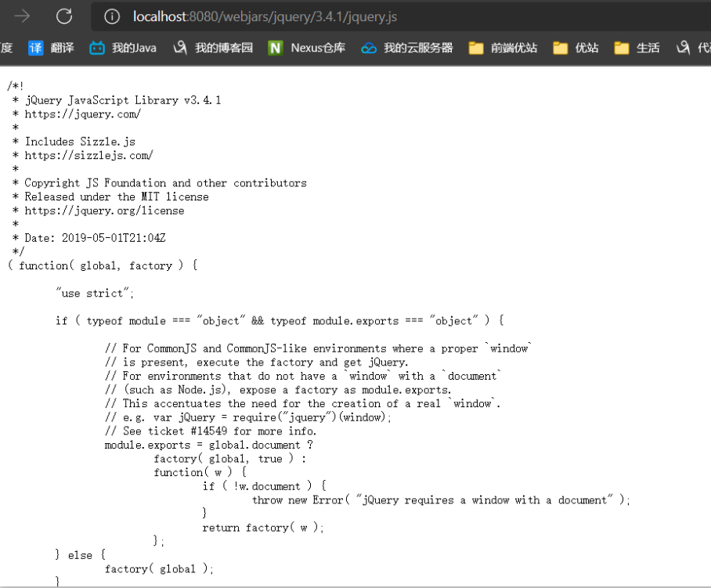The image size is (711, 588).
Task: Click the "Date: 2019-05-01T21:04Z" line
Action: pos(95,238)
